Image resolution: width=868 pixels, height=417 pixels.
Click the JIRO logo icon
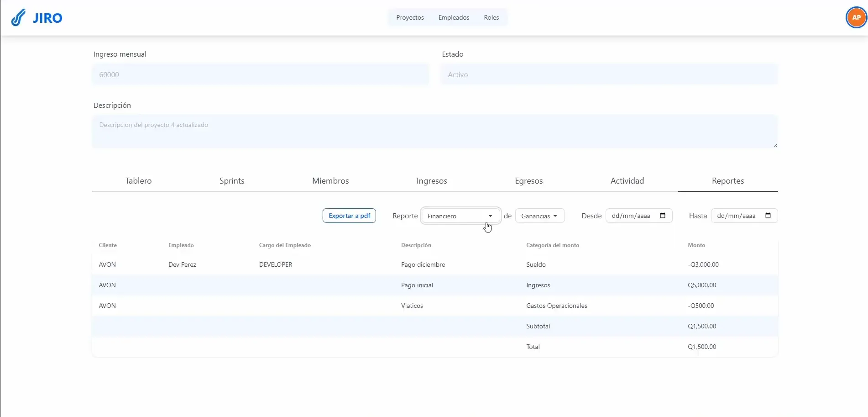[x=18, y=18]
